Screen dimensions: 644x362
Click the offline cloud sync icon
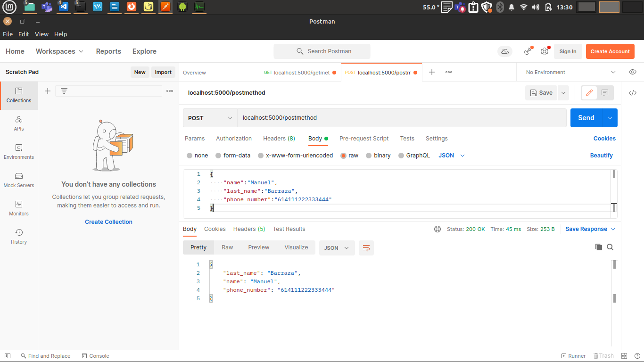tap(505, 51)
